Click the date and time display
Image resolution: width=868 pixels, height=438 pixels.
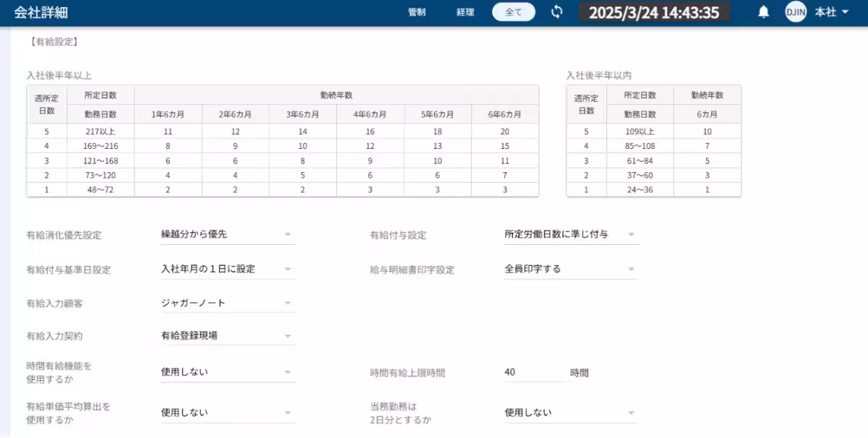point(655,12)
